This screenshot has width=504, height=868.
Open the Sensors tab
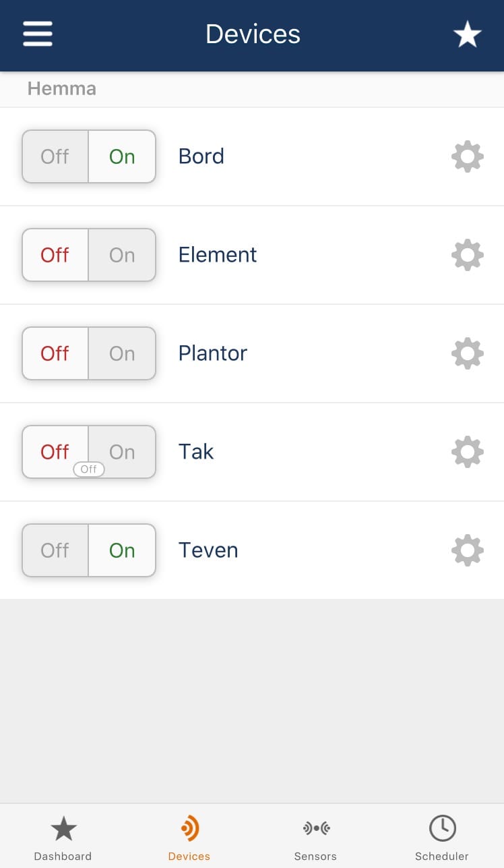[315, 838]
